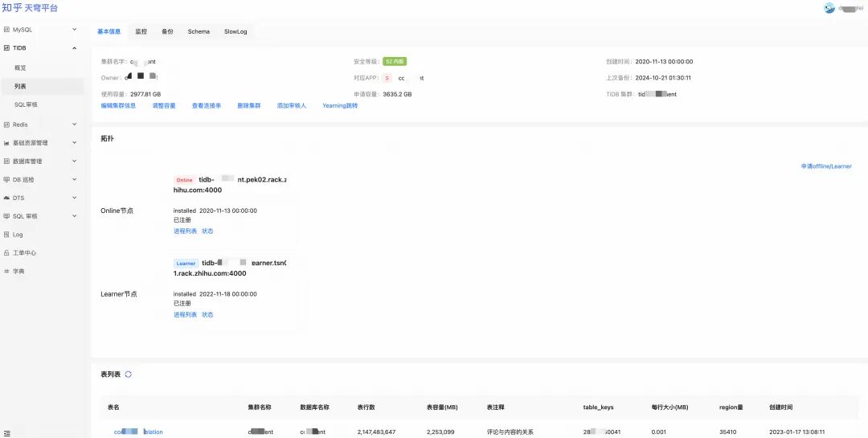Screen dimensions: 868x438
Task: Expand the DTS menu chevron
Action: [75, 198]
